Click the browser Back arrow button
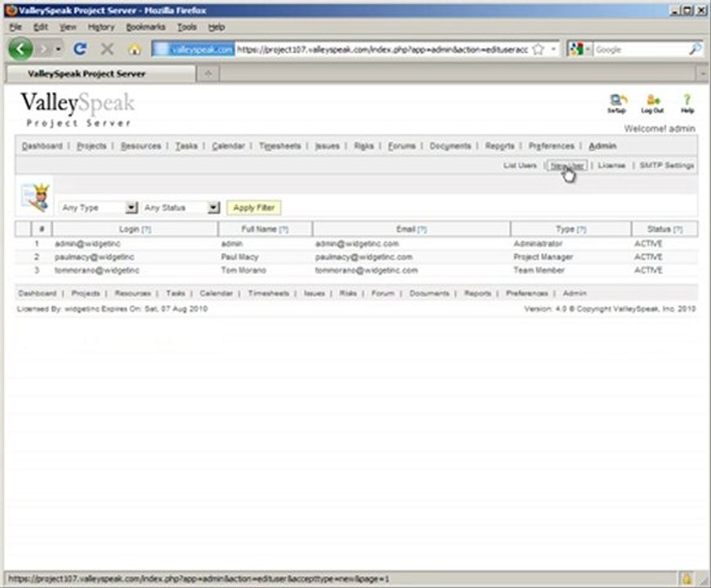 pyautogui.click(x=20, y=48)
